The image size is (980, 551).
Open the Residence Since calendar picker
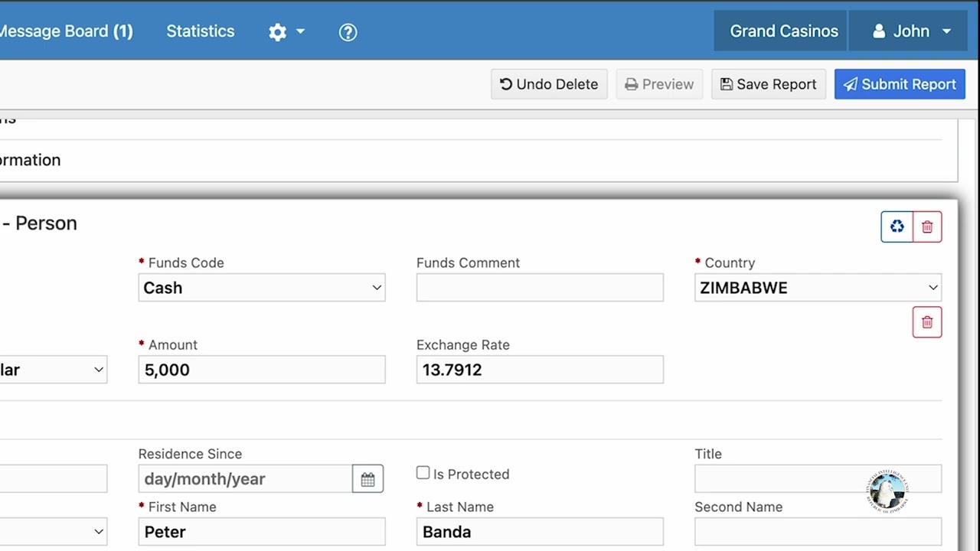click(367, 479)
